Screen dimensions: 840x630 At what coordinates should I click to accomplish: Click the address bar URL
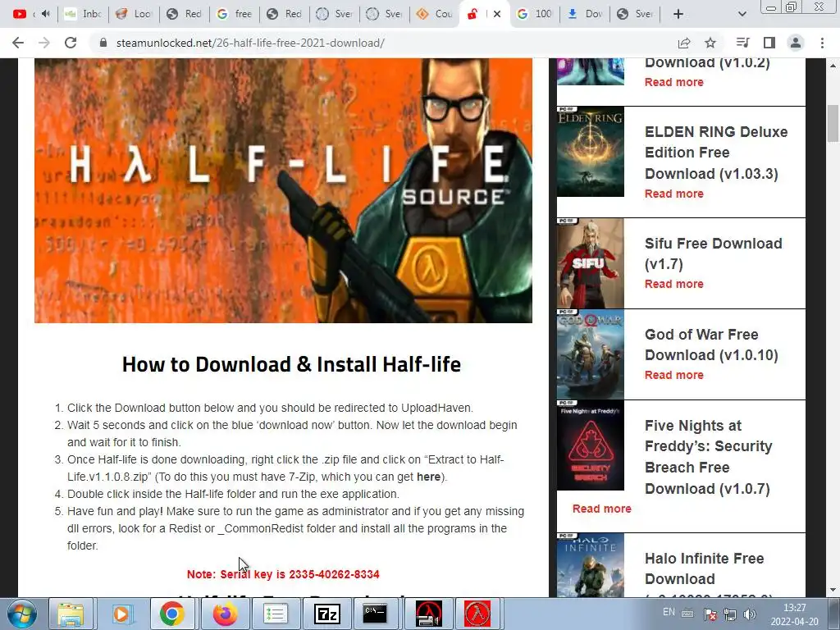click(250, 43)
